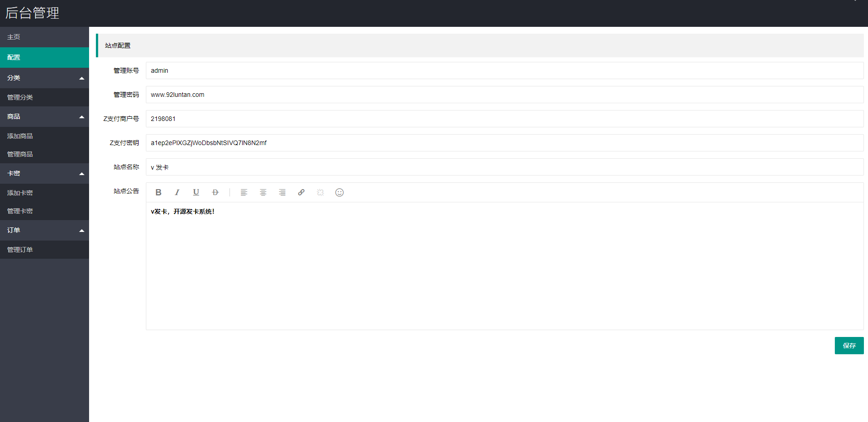
Task: Click the 站点名称 field label
Action: pos(126,167)
